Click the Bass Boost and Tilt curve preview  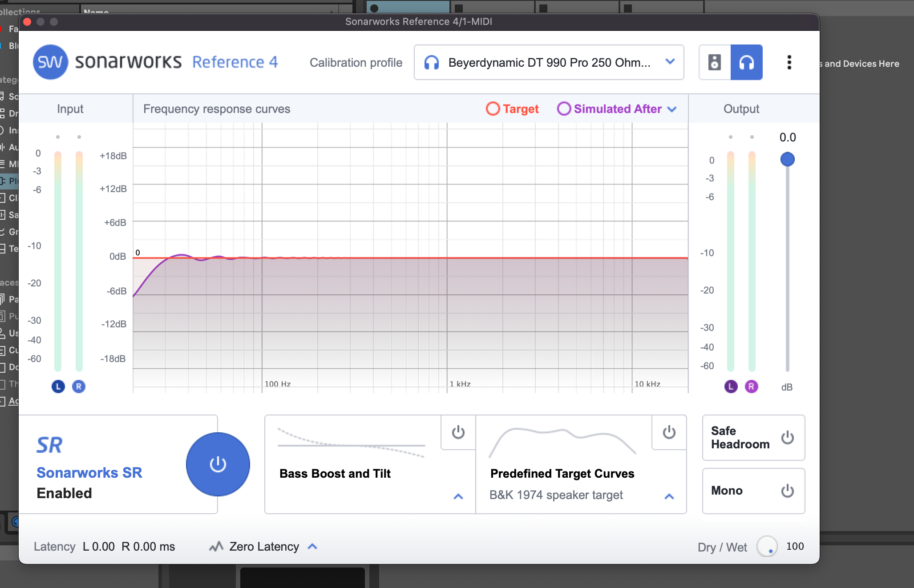pos(351,442)
